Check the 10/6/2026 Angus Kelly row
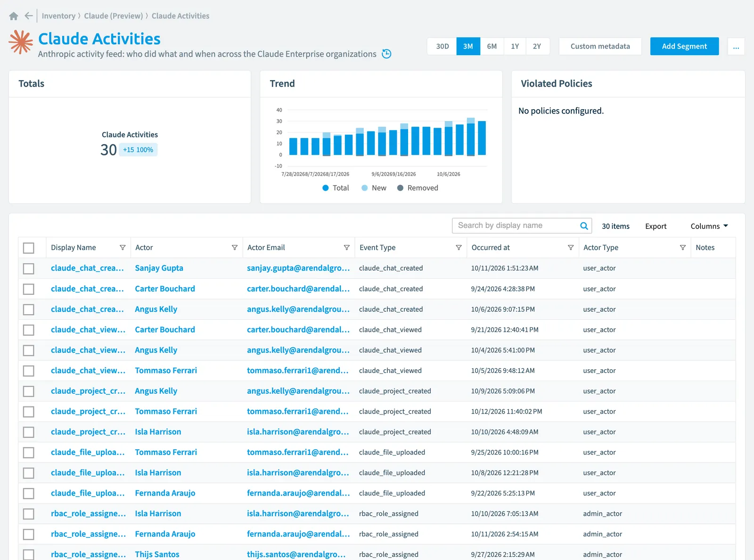The width and height of the screenshot is (754, 560). [x=29, y=309]
